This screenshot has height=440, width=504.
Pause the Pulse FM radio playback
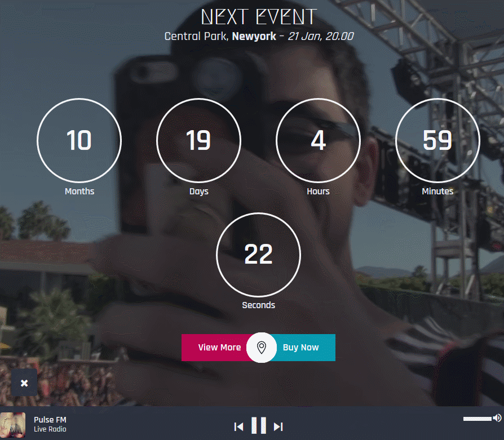259,425
